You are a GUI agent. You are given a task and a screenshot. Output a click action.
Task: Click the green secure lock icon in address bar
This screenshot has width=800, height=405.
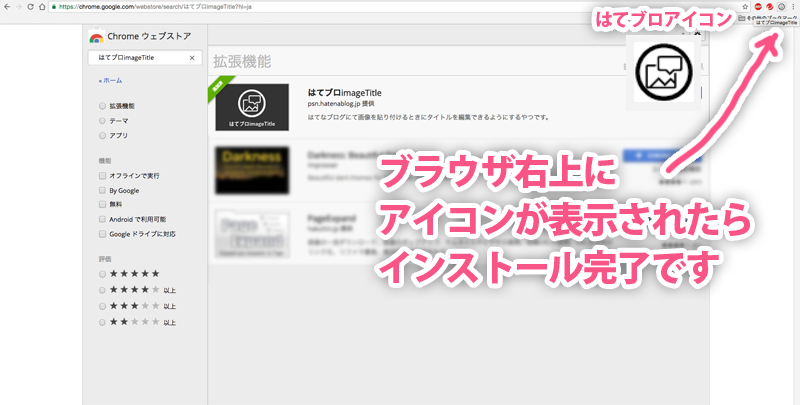[54, 7]
